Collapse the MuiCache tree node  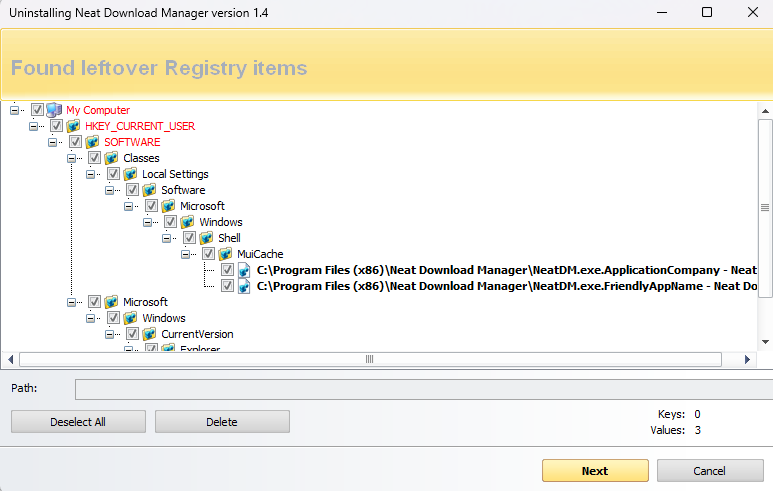point(187,254)
